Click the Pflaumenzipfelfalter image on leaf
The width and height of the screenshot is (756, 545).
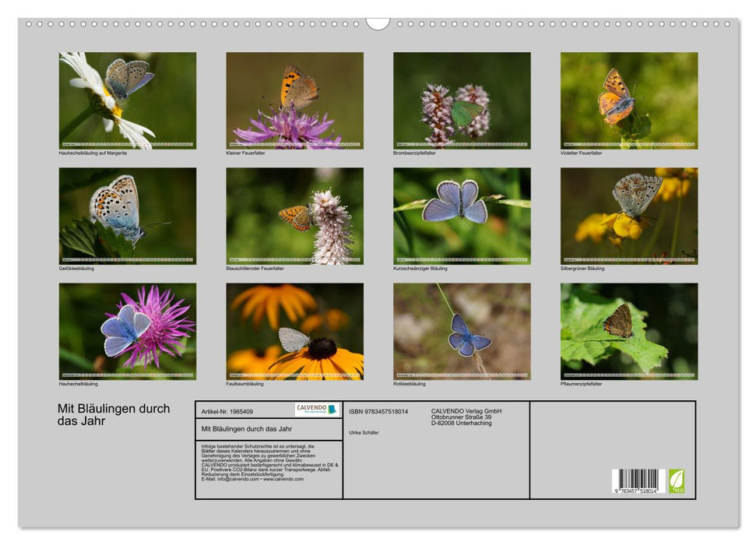click(629, 332)
